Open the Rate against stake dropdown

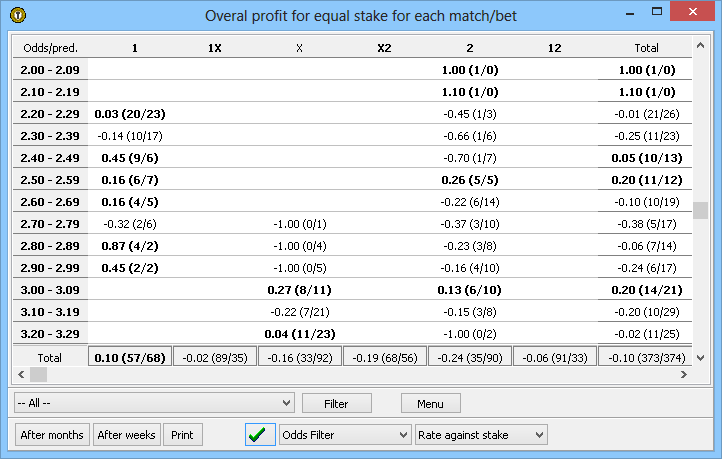481,435
